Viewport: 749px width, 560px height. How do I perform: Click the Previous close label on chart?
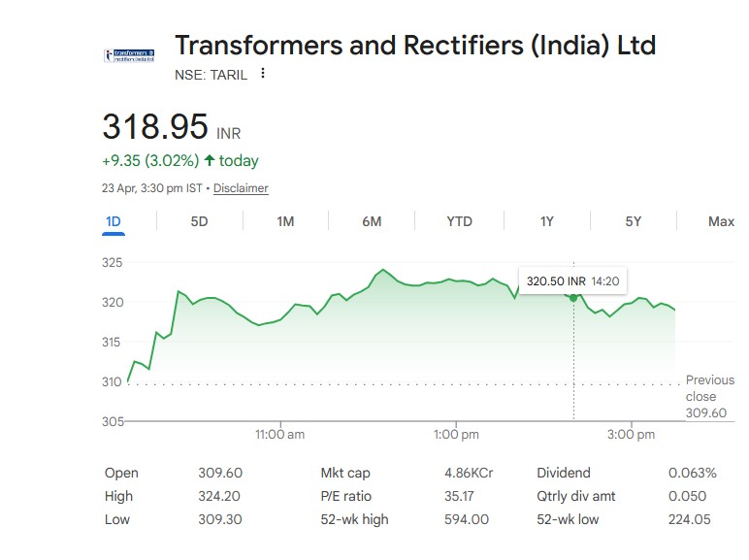[709, 388]
